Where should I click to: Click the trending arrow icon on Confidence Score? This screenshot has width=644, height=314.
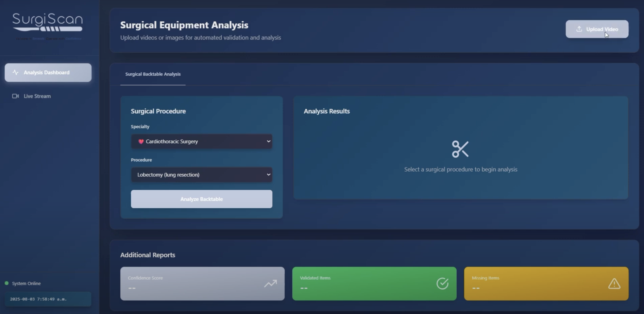tap(270, 283)
